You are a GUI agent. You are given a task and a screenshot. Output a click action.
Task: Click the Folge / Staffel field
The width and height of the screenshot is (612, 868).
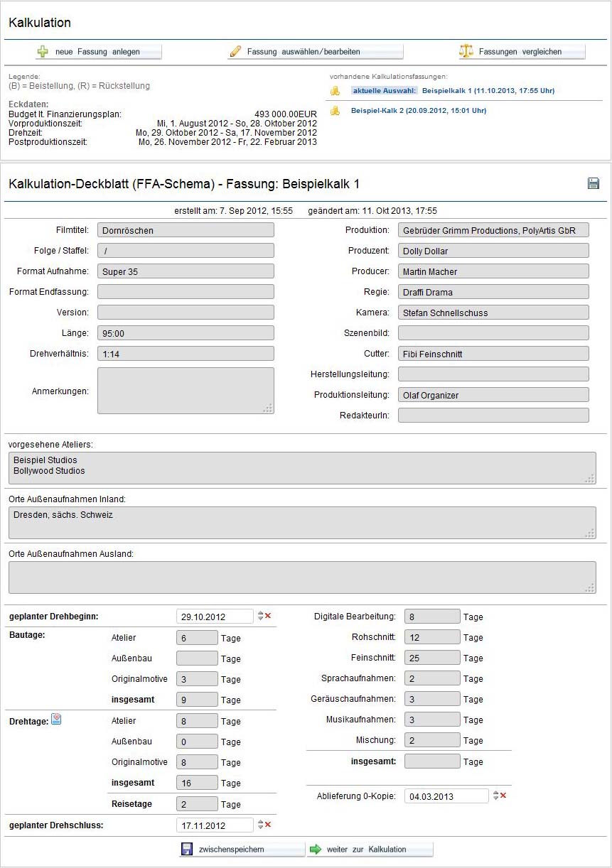pos(186,251)
